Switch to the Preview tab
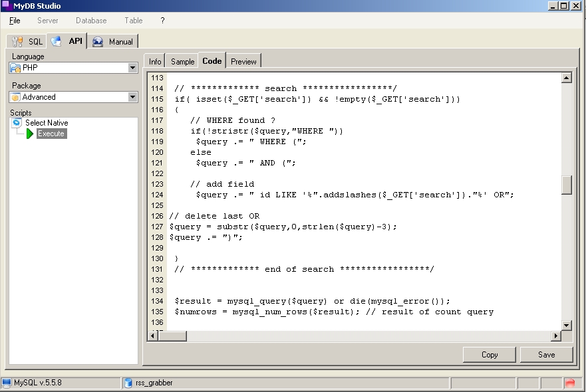Viewport: 586px width, 392px height. coord(243,61)
